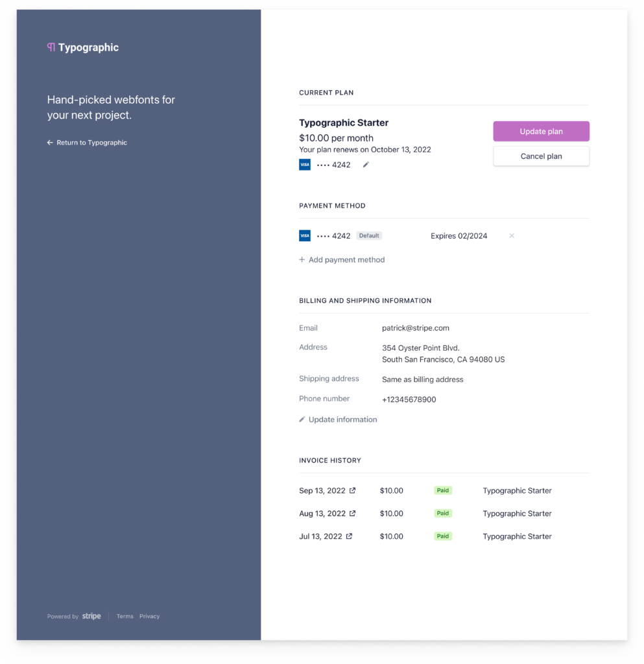This screenshot has width=644, height=664.
Task: Click the Visa icon under Current Plan
Action: click(x=304, y=165)
